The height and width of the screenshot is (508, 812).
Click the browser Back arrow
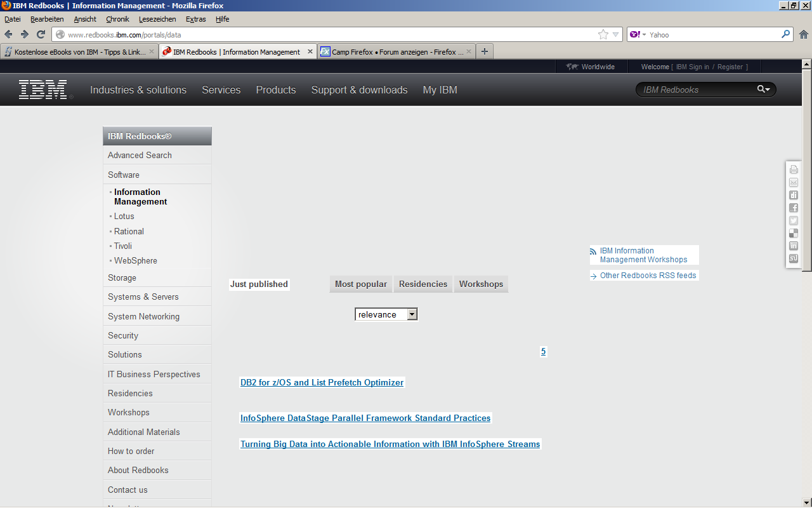pyautogui.click(x=8, y=34)
